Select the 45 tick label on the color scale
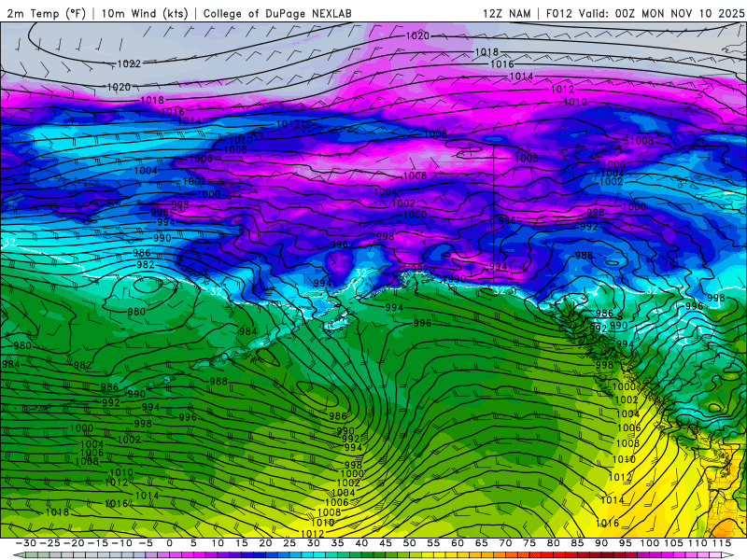The image size is (747, 560). 386,543
